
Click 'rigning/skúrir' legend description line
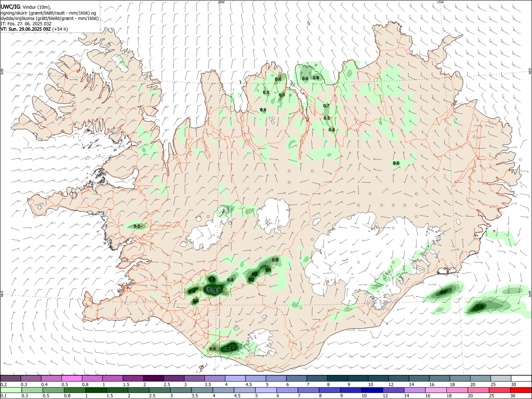48,13
